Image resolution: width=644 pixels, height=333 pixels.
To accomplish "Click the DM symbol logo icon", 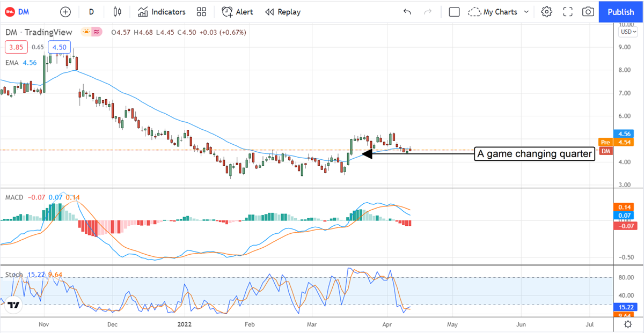I will pos(10,12).
